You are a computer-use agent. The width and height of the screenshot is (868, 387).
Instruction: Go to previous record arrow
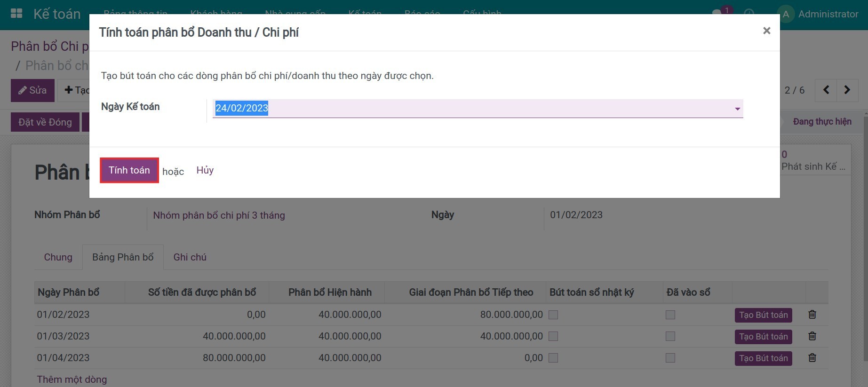point(826,90)
